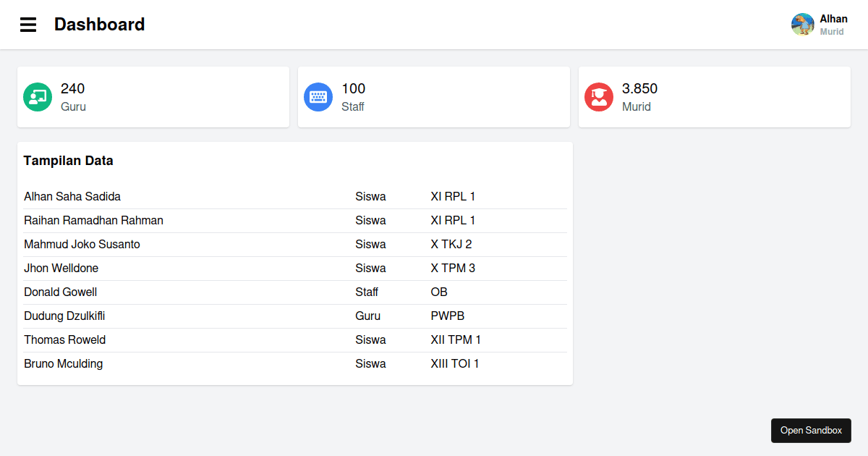Select the Raihan Ramadhan Rahman row
Screen dimensions: 868x456
(x=295, y=221)
